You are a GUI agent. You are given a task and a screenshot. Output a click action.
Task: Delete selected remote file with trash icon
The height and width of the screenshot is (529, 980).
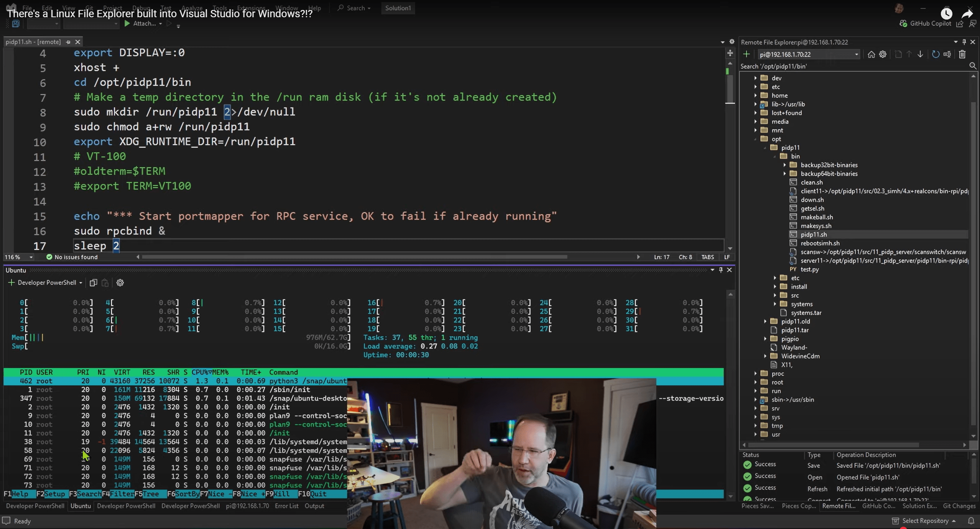pyautogui.click(x=962, y=54)
